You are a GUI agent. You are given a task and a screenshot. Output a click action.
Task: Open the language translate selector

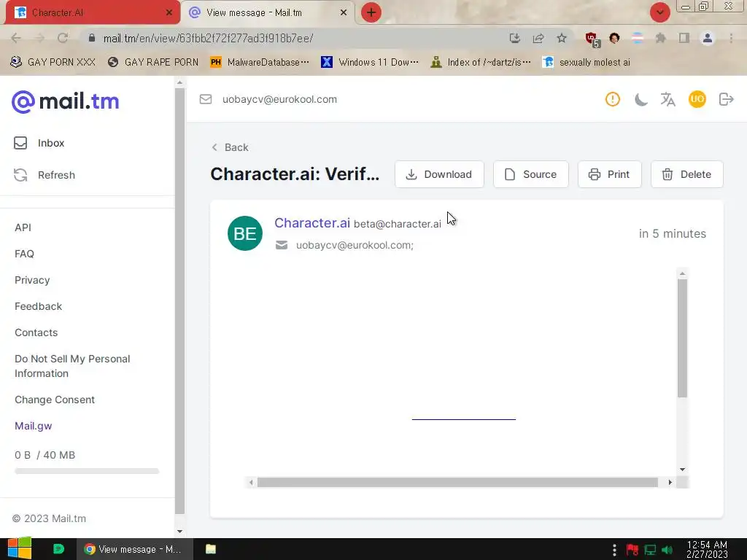(x=668, y=99)
